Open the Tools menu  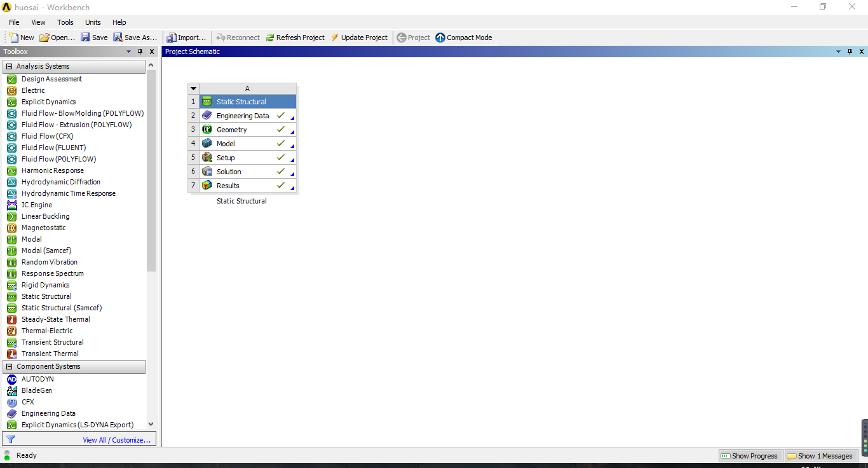pos(65,22)
